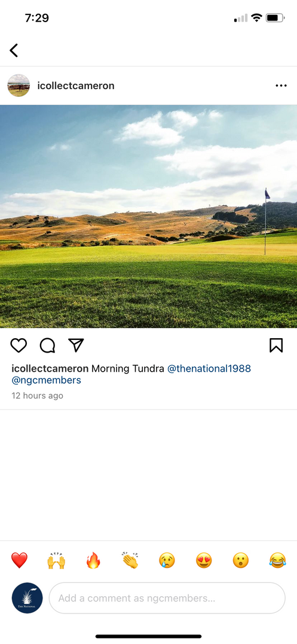Like the post with heart outline icon
Viewport: 297px width, 644px height.
pos(19,345)
